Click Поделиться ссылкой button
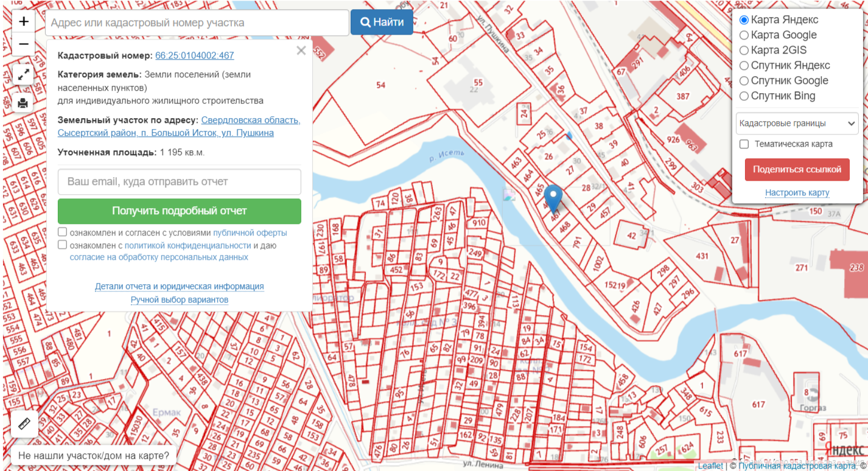This screenshot has width=868, height=471. 797,170
